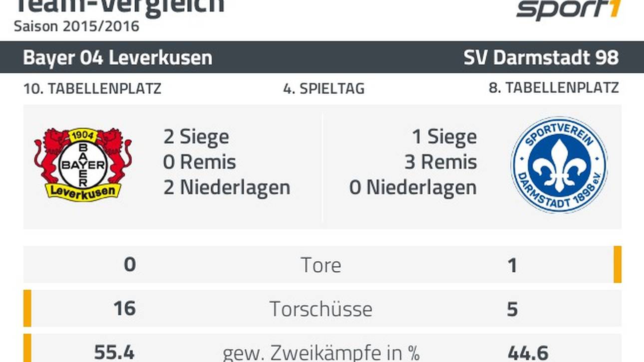Click the 10. TABELLENPLATZ label
Viewport: 644px width, 362px height.
pyautogui.click(x=92, y=89)
